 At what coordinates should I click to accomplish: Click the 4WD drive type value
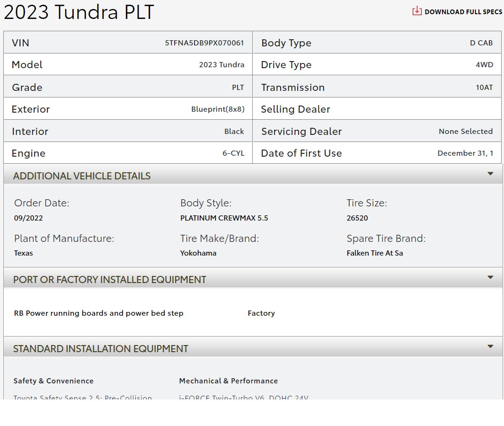click(x=485, y=65)
